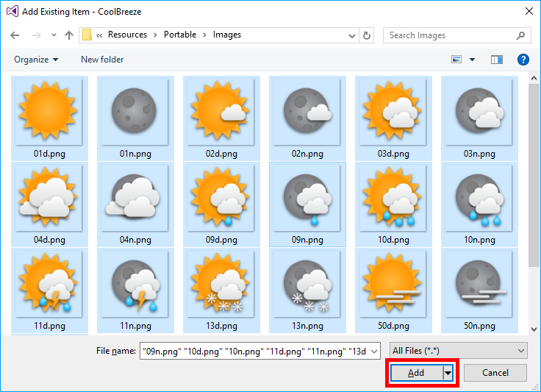
Task: Toggle the preview pane icon
Action: coord(497,60)
